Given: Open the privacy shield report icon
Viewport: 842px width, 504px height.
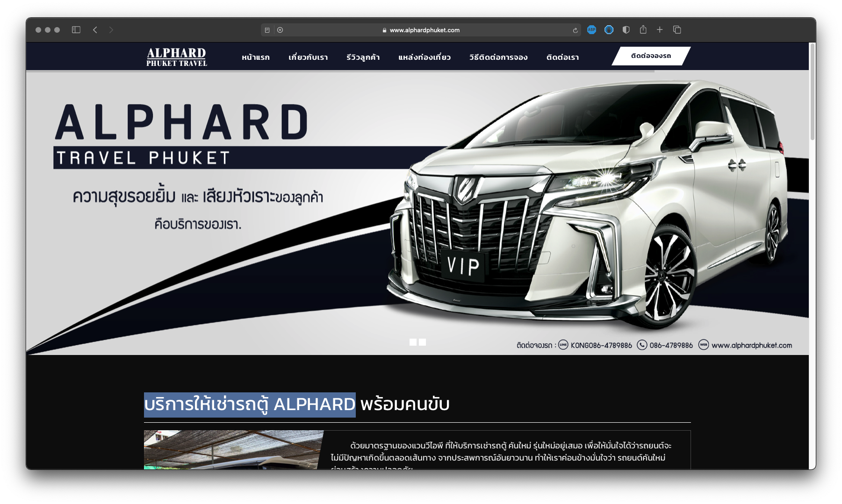Looking at the screenshot, I should pyautogui.click(x=626, y=29).
